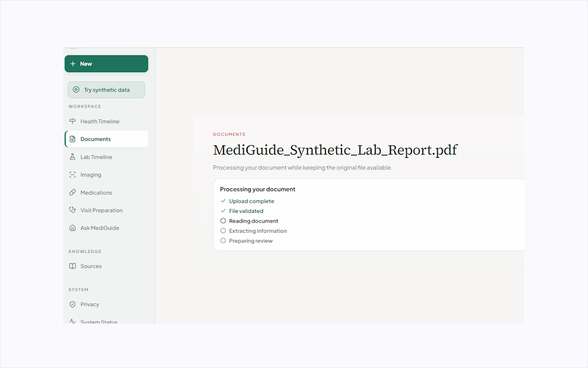
Task: Open Lab Timeline section
Action: [106, 157]
